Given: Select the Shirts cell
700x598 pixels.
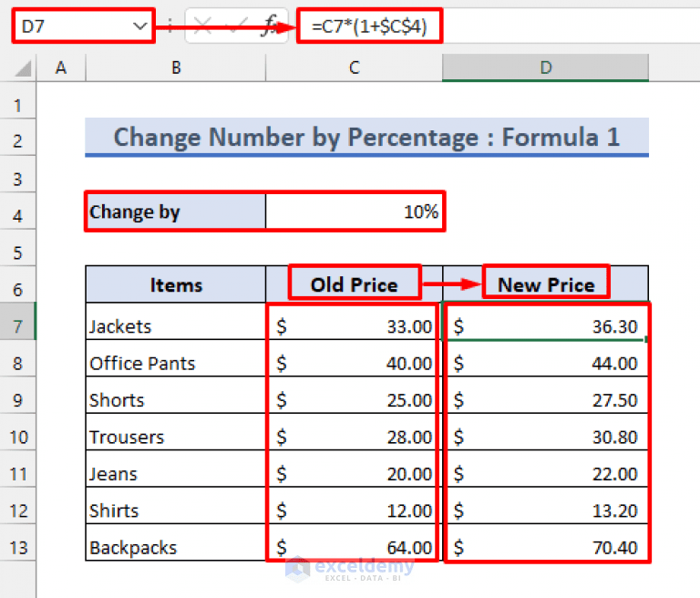Looking at the screenshot, I should click(175, 506).
